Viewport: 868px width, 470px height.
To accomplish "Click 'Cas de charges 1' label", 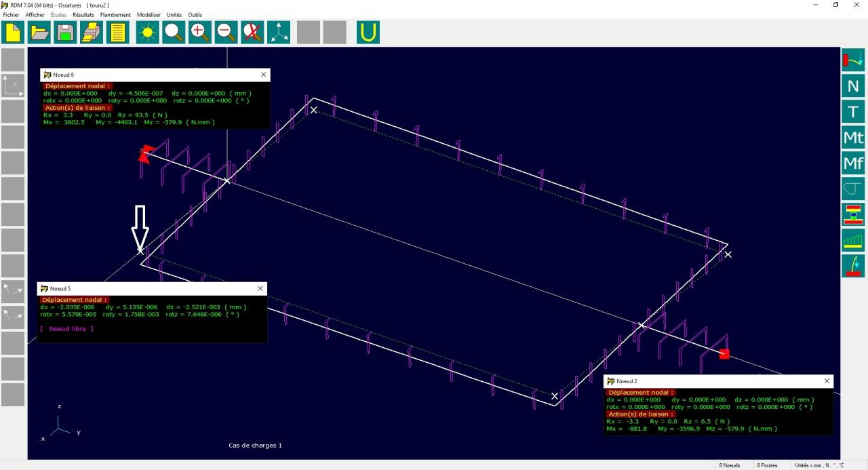I will (x=255, y=446).
